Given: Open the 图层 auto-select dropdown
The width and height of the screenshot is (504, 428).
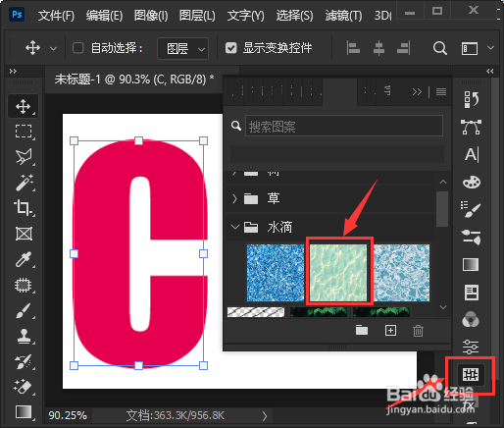Looking at the screenshot, I should click(182, 49).
